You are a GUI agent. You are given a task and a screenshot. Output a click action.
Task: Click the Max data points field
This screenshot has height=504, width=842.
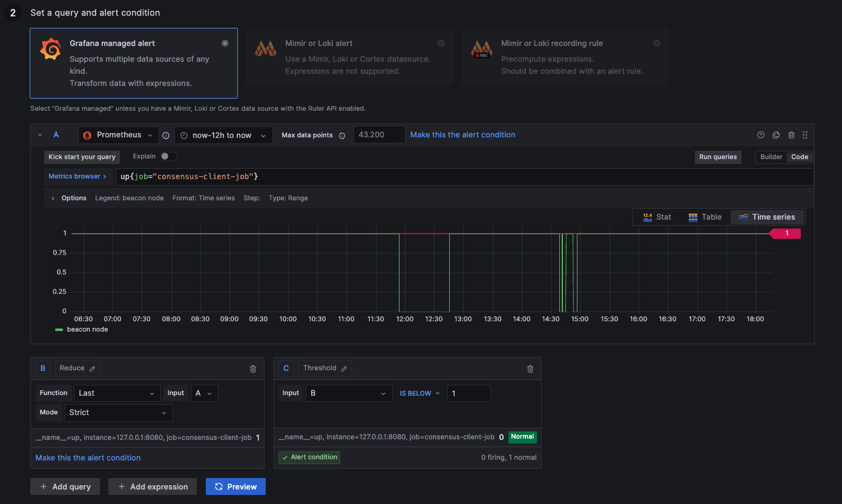[x=380, y=135]
